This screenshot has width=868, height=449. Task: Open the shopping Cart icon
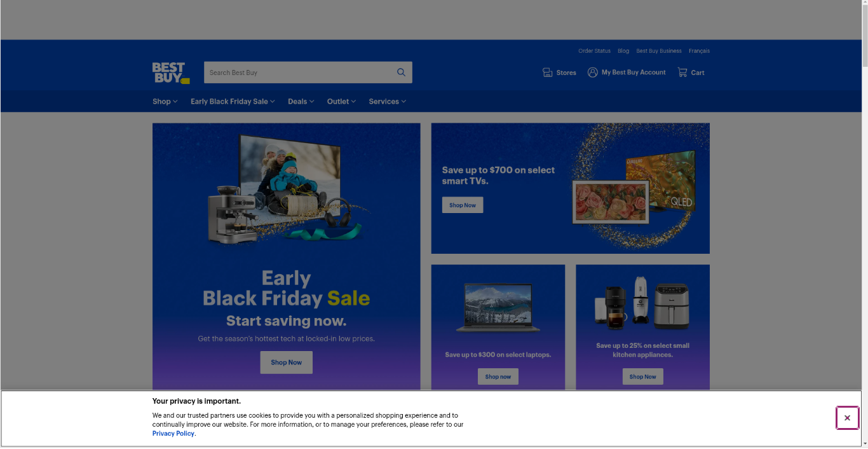(x=682, y=73)
